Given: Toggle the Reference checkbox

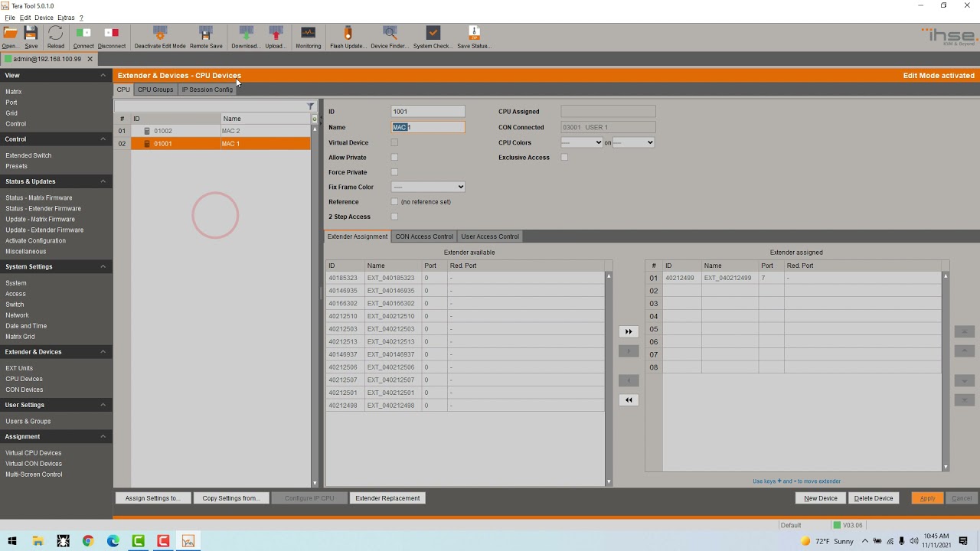Looking at the screenshot, I should [394, 202].
